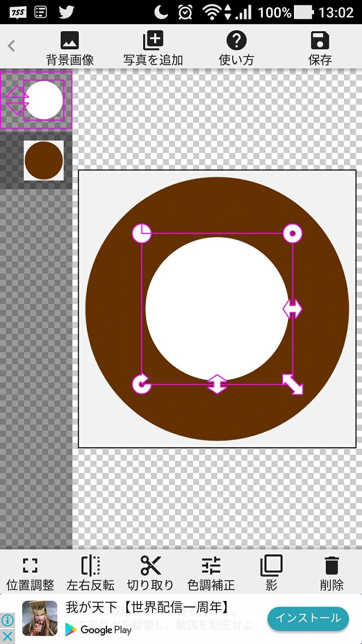Open the 背景画像 background image option

[70, 48]
